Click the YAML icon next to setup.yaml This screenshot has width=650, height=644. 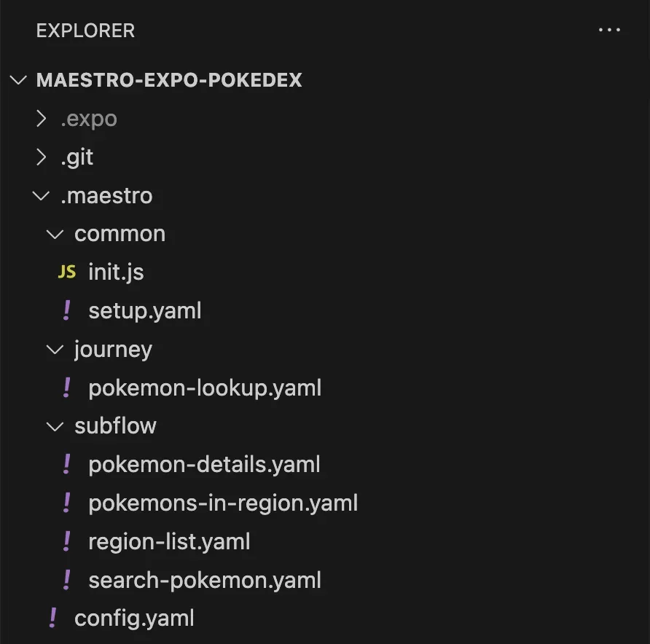pyautogui.click(x=67, y=311)
